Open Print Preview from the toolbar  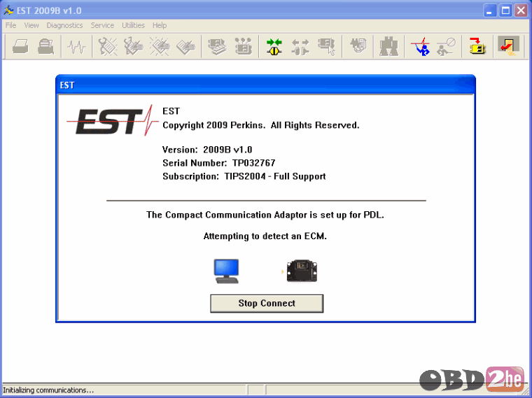[x=45, y=46]
